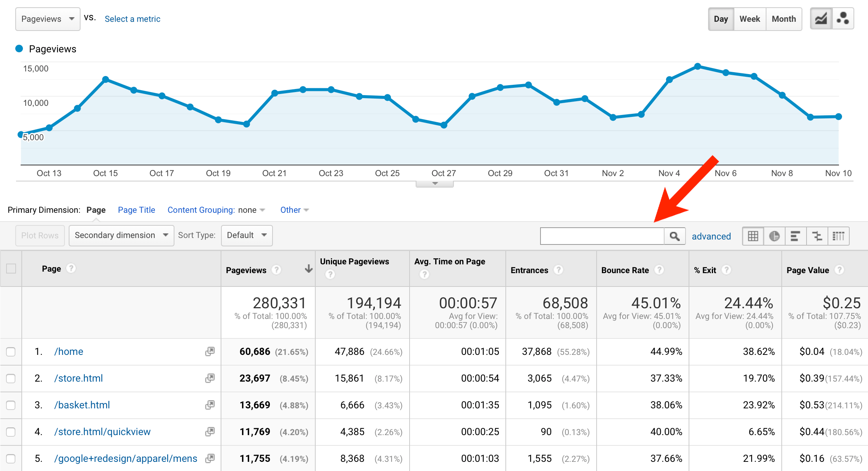The width and height of the screenshot is (868, 471).
Task: Check the /home row checkbox
Action: point(11,352)
